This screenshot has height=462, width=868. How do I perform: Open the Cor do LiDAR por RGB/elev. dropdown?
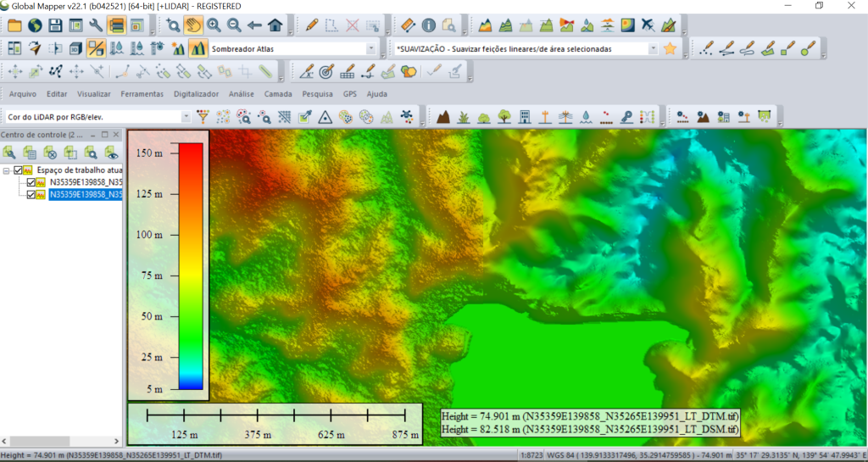pos(186,116)
